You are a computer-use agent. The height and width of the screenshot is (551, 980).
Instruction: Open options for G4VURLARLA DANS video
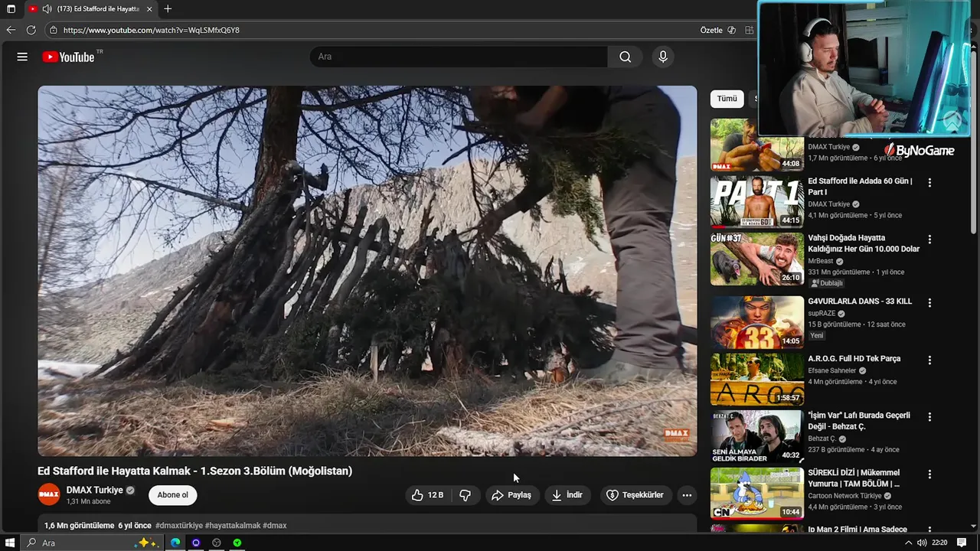click(929, 303)
